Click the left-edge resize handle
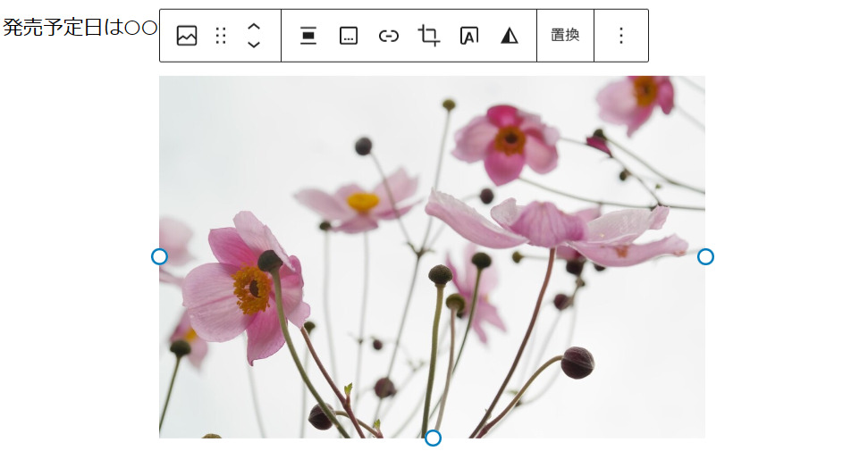868x451 pixels. coord(159,257)
